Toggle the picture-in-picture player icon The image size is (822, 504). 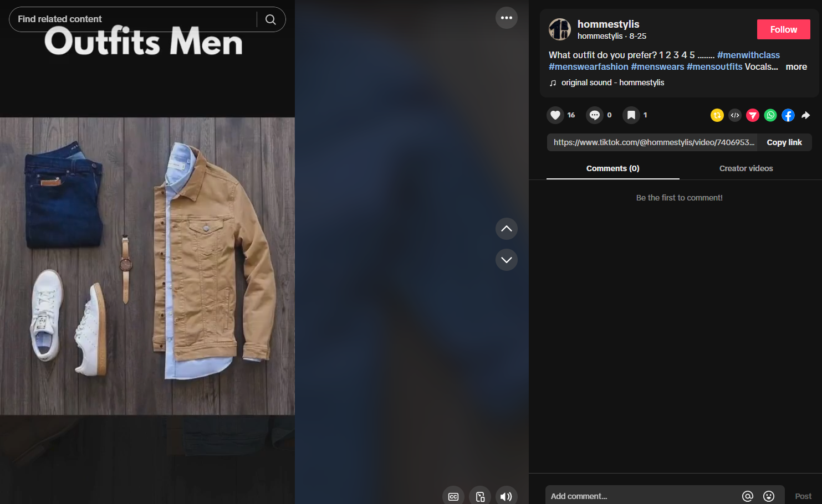coord(480,496)
